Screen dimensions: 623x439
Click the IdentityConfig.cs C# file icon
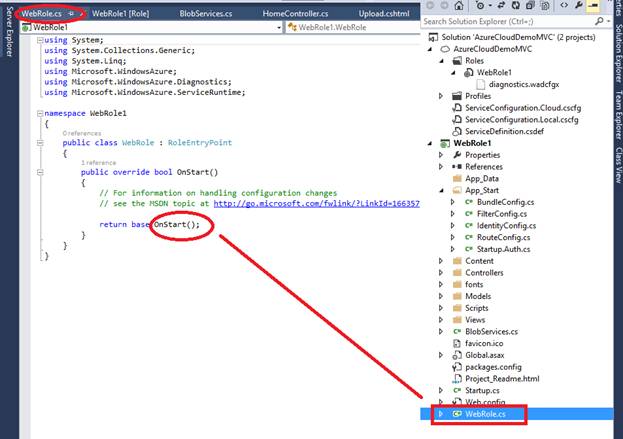[x=469, y=226]
